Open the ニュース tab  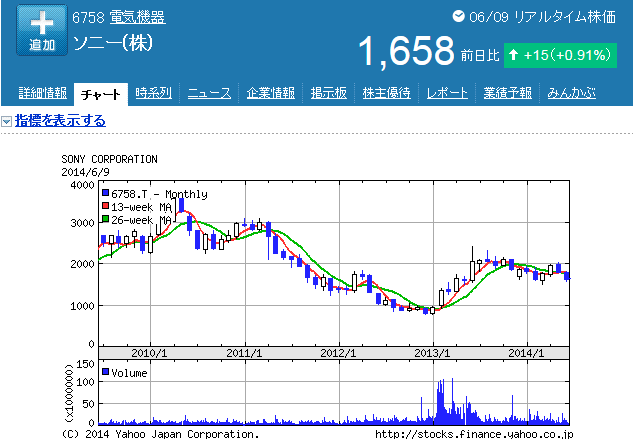[x=209, y=93]
